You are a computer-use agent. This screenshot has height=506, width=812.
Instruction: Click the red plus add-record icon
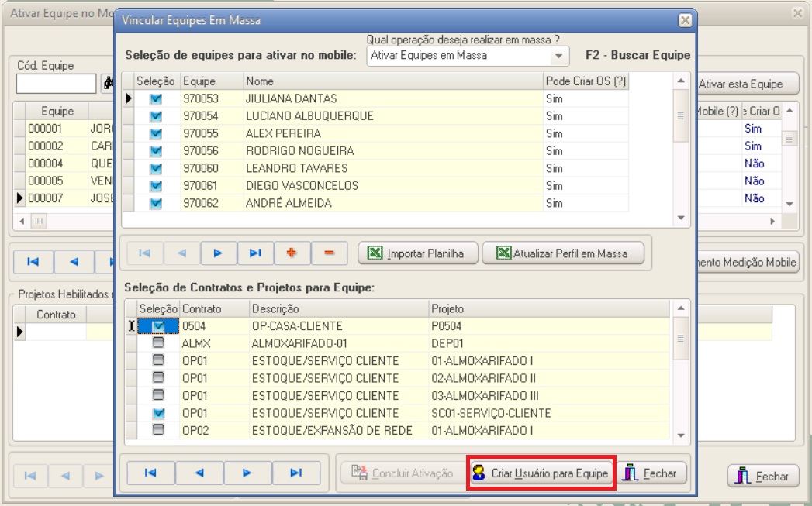pyautogui.click(x=292, y=253)
